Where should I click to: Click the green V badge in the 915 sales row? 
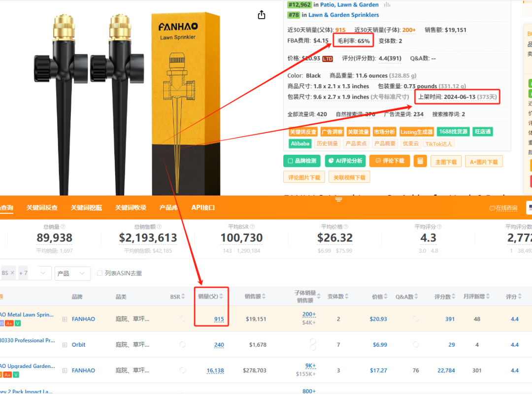(18, 323)
